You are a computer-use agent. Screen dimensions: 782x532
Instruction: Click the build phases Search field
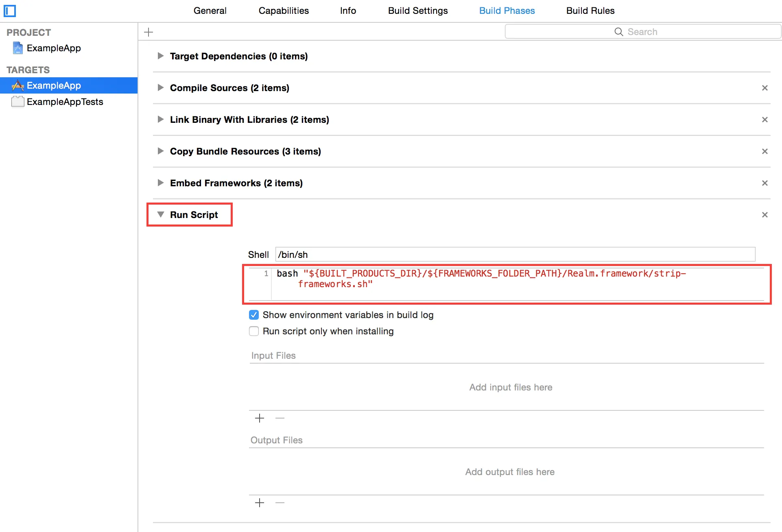tap(642, 32)
